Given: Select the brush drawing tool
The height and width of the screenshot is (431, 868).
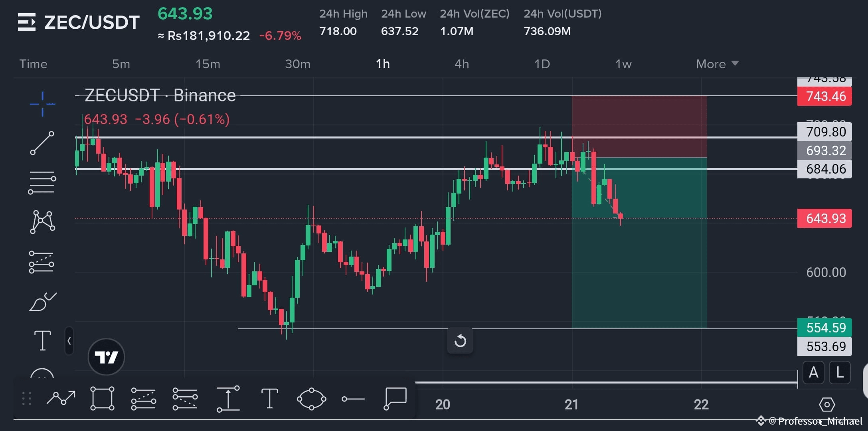Looking at the screenshot, I should (42, 302).
